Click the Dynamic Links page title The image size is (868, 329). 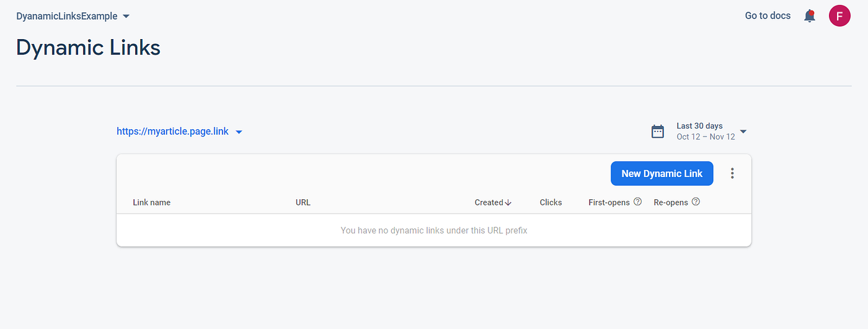88,48
